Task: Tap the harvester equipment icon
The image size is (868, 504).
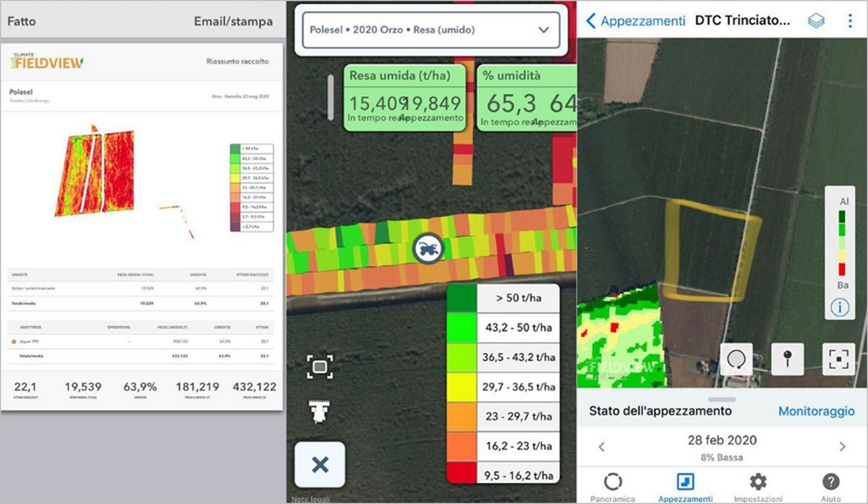Action: coord(319,411)
